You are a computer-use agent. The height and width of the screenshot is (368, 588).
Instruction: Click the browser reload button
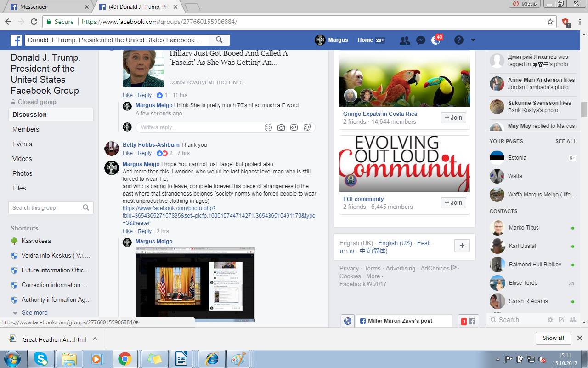tap(34, 22)
